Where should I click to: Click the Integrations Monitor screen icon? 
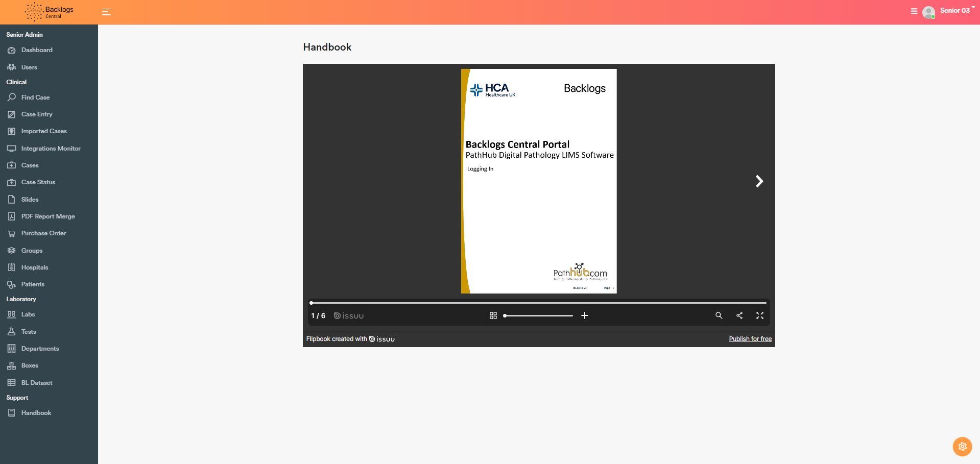click(x=12, y=149)
